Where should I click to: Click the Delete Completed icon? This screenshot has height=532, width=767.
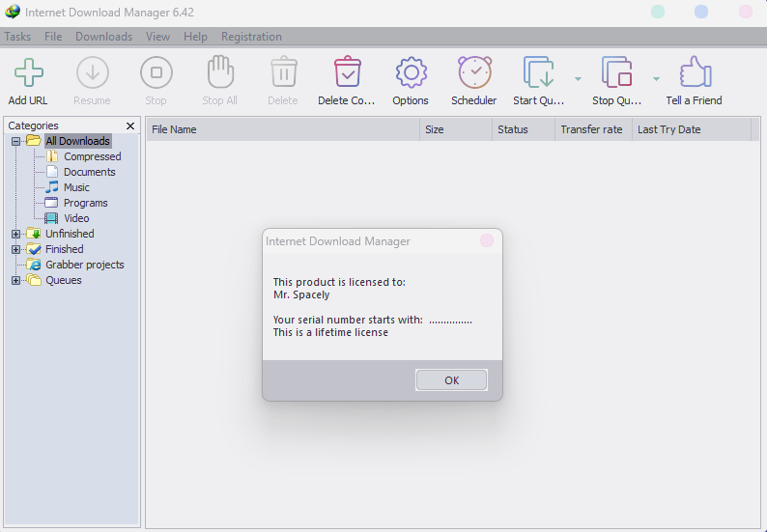click(348, 71)
